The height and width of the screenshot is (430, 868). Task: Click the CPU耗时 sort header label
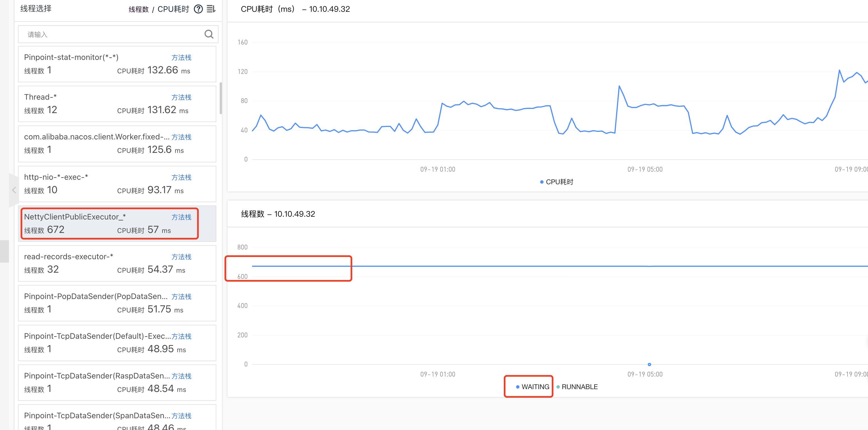[x=173, y=9]
